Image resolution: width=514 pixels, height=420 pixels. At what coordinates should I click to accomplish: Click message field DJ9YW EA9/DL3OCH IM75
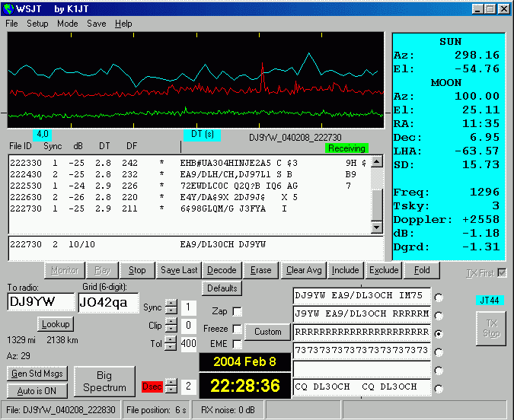click(362, 295)
